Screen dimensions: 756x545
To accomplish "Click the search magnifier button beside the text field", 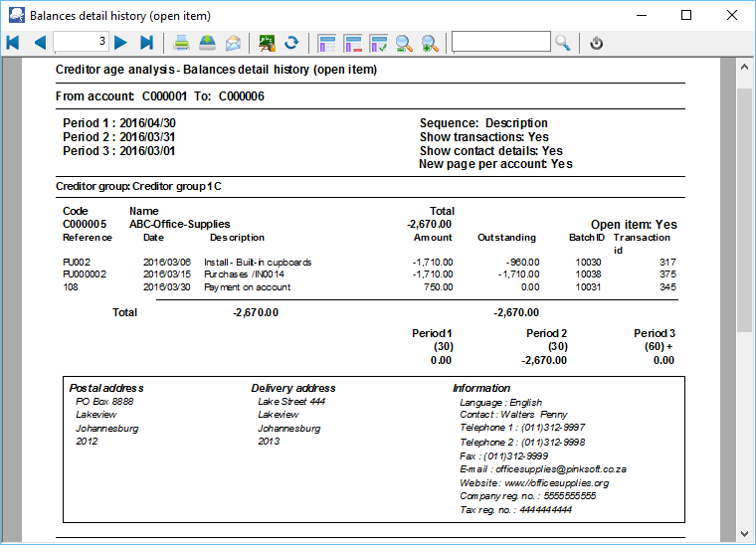I will [x=563, y=43].
